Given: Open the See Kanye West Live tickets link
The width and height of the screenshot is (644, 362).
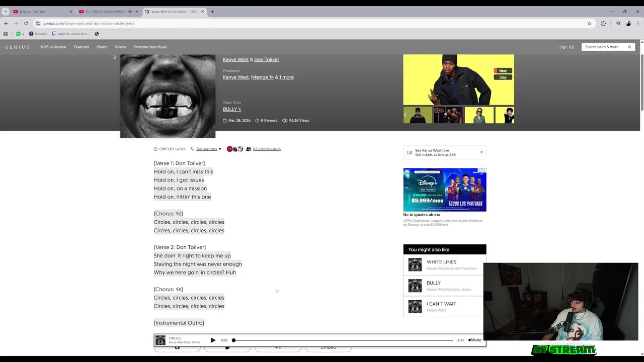Looking at the screenshot, I should (x=445, y=152).
